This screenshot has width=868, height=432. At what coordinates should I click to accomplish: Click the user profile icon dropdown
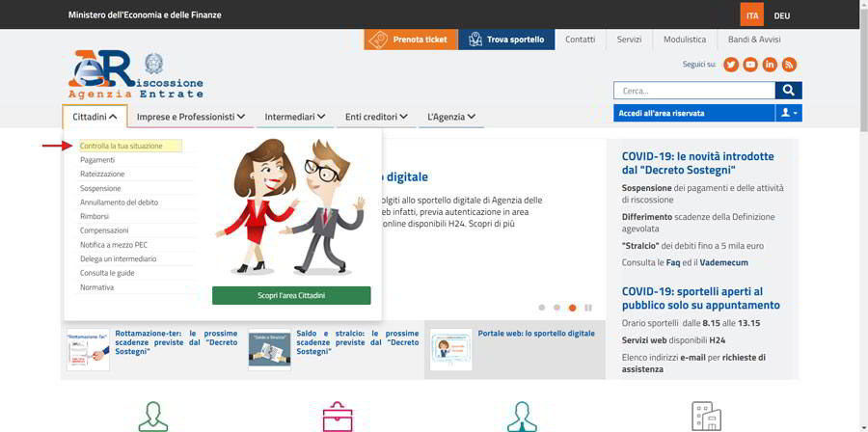click(x=789, y=113)
